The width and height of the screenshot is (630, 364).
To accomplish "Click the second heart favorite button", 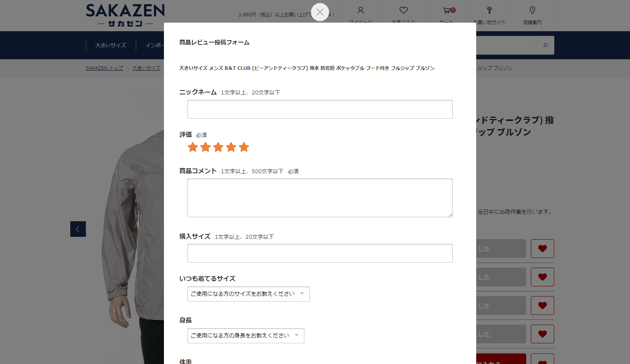I will click(x=543, y=277).
